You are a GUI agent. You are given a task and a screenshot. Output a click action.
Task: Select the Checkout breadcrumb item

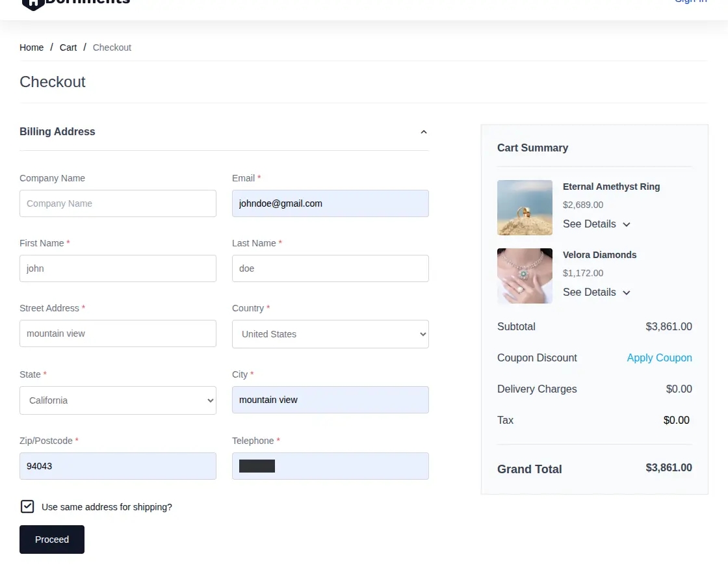pyautogui.click(x=111, y=47)
